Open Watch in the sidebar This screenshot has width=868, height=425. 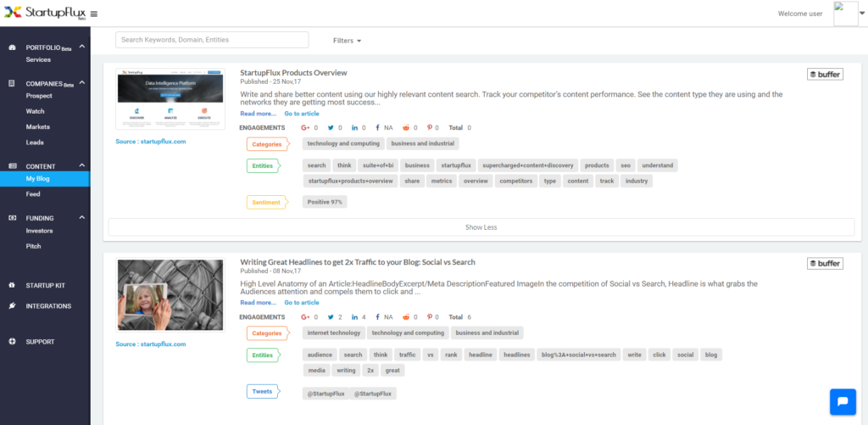pyautogui.click(x=36, y=111)
